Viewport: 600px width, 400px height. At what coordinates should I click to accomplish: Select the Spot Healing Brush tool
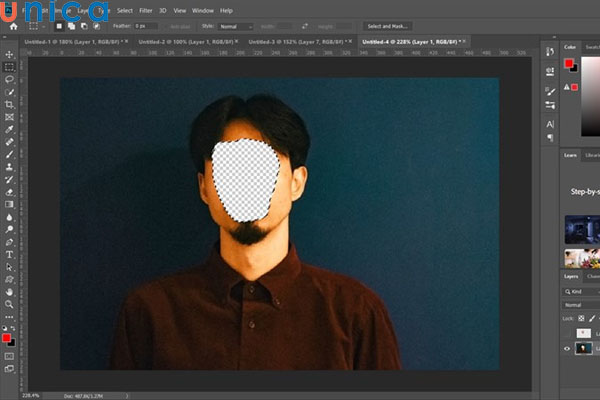pos(9,142)
